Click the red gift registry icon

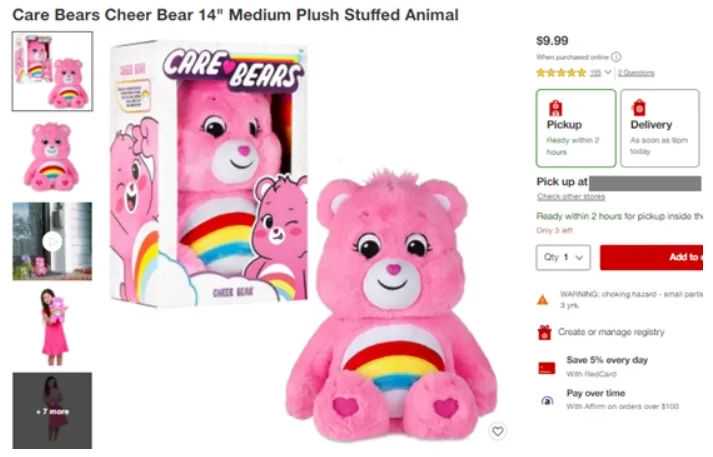point(545,332)
